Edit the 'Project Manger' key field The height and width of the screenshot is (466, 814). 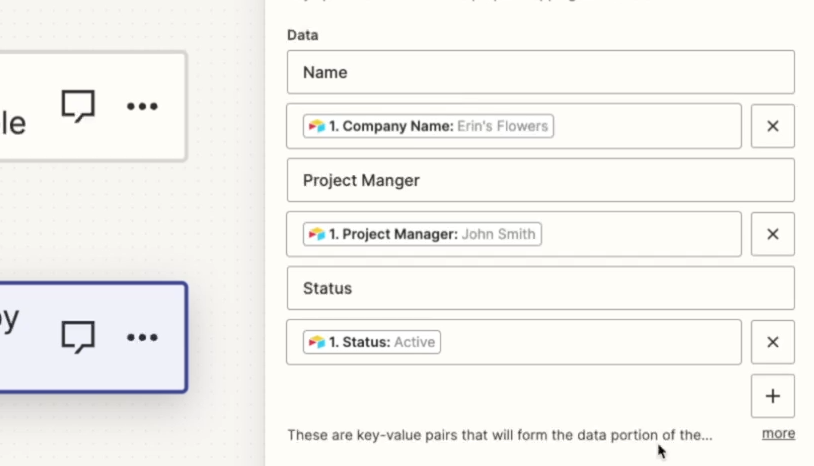pyautogui.click(x=540, y=180)
